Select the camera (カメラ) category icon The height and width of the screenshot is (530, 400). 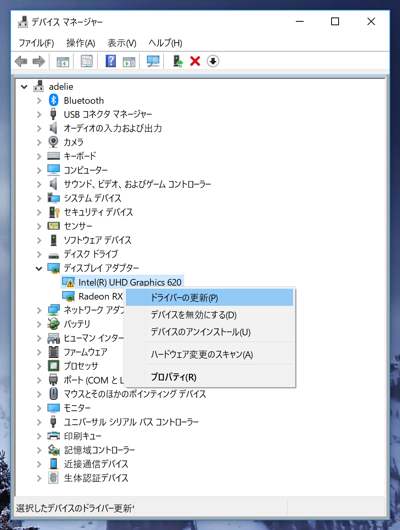pyautogui.click(x=53, y=142)
